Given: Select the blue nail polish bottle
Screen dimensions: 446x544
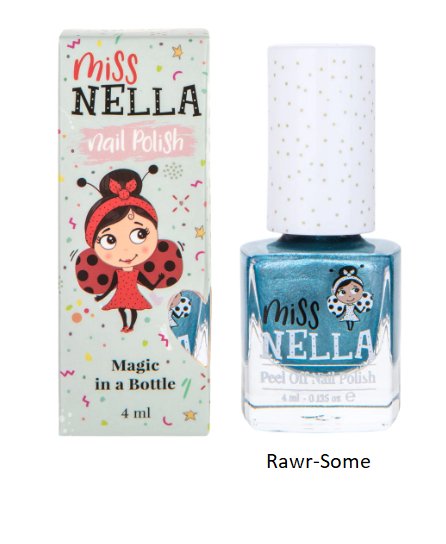Looking at the screenshot, I should click(320, 239).
